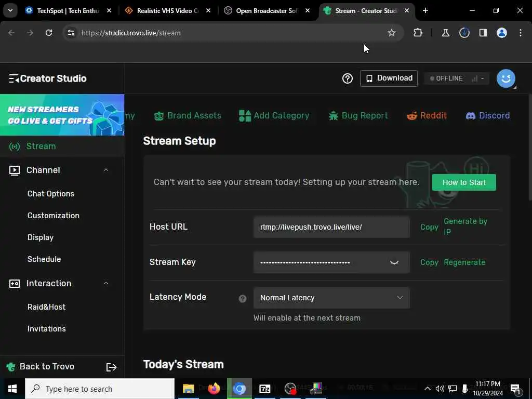Open Customization settings
This screenshot has width=532, height=399.
(54, 216)
